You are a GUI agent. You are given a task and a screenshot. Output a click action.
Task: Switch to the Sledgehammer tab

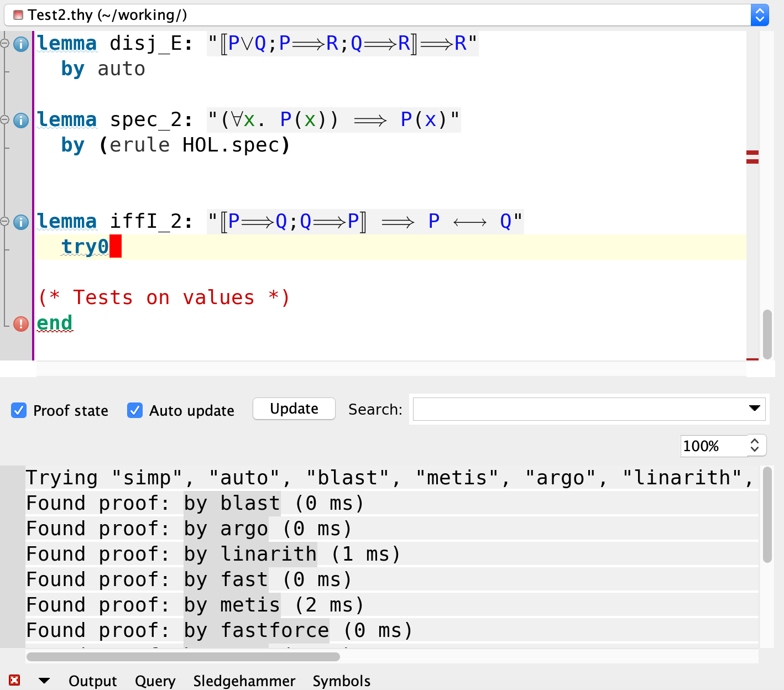(244, 681)
